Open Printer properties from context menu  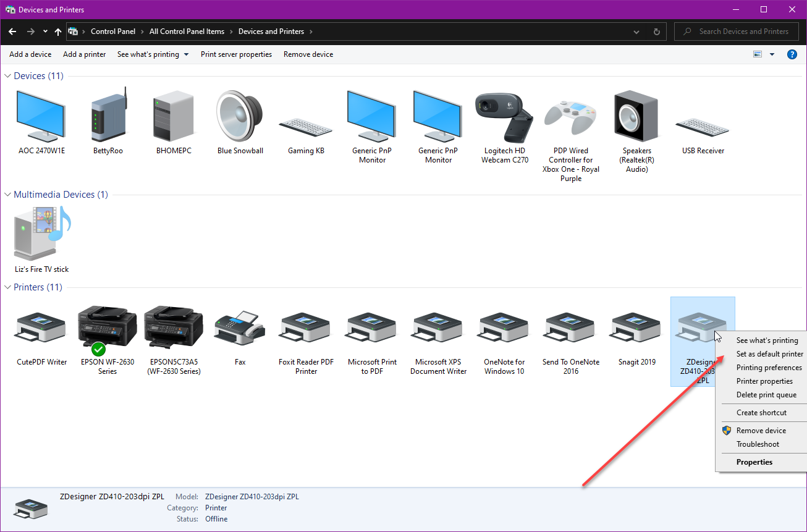point(764,381)
